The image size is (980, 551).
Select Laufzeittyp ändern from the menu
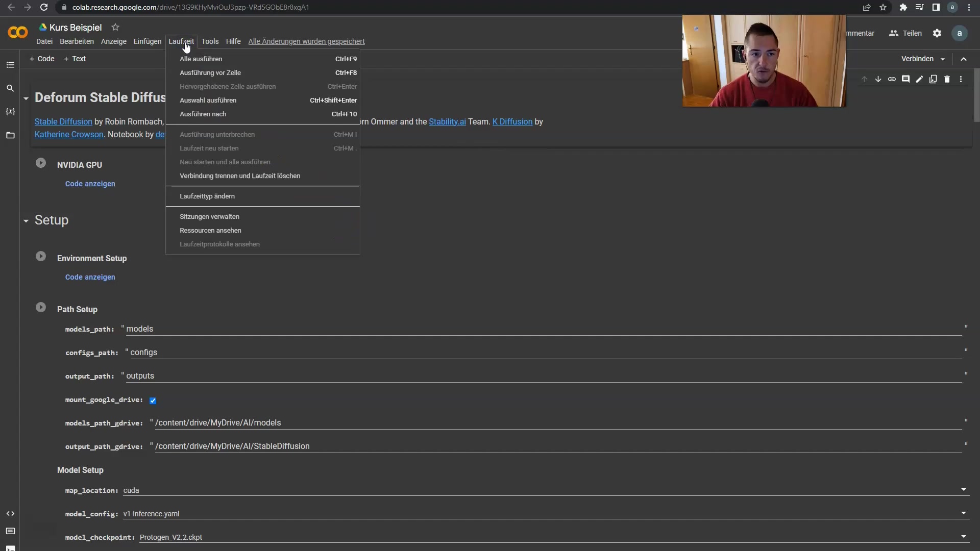click(207, 196)
